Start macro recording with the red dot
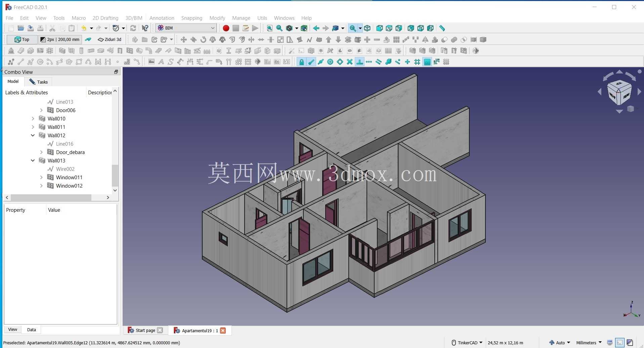 226,28
